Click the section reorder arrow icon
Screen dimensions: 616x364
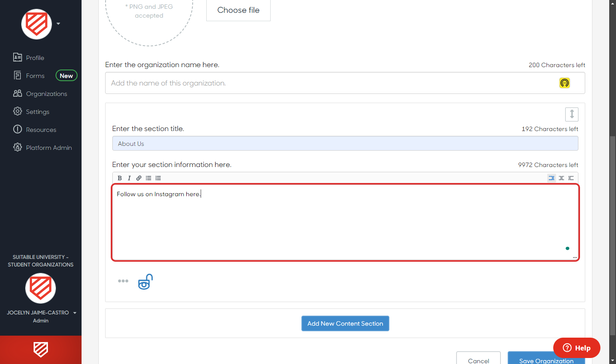pos(572,114)
